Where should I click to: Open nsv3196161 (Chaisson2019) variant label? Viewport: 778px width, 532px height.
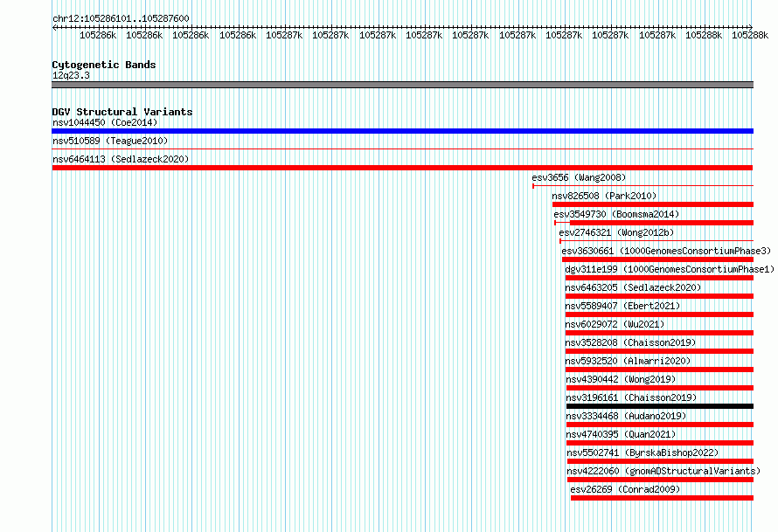click(631, 397)
